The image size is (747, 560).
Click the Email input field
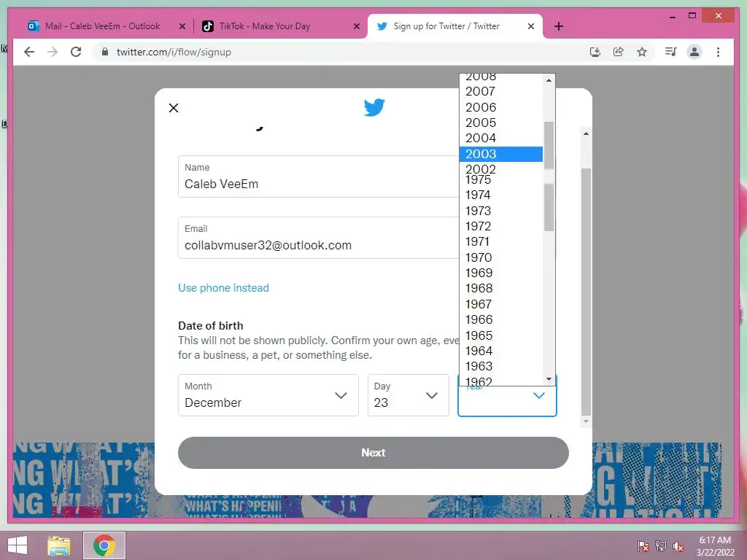pos(318,238)
